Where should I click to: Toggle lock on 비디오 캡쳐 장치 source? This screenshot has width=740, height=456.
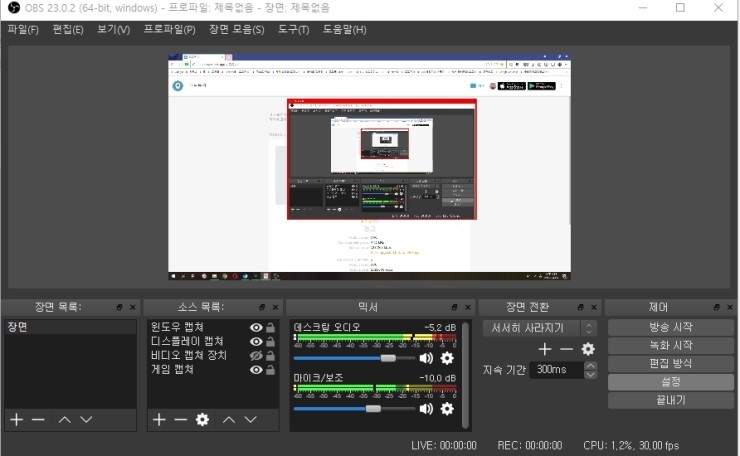(270, 355)
